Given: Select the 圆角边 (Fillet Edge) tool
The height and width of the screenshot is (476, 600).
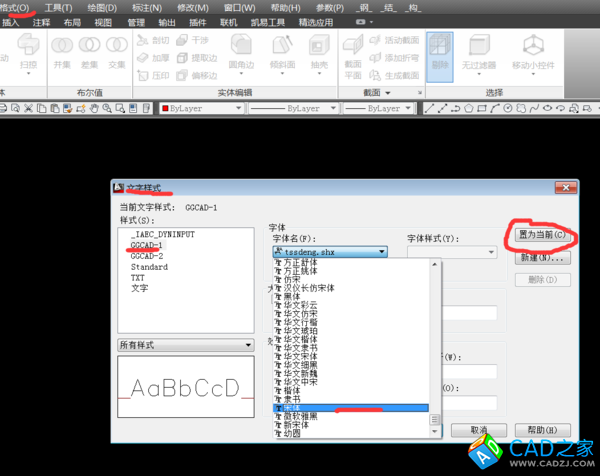Looking at the screenshot, I should coord(240,50).
